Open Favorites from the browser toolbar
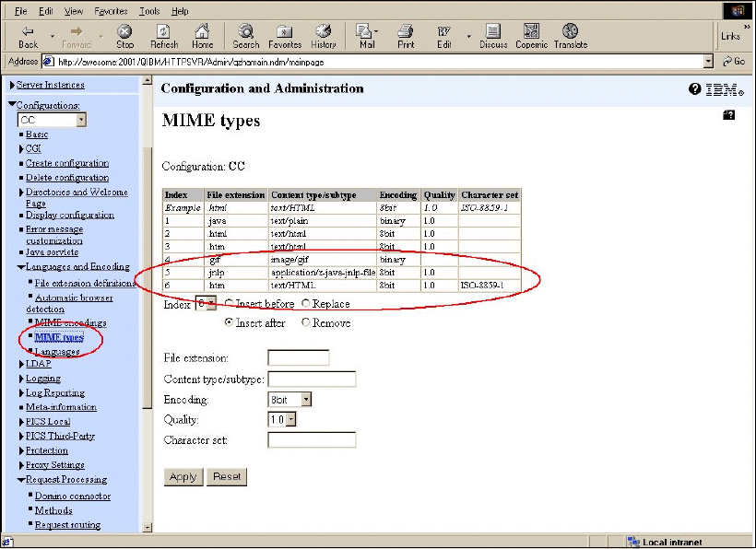Screen dimensions: 756x549 coord(285,33)
